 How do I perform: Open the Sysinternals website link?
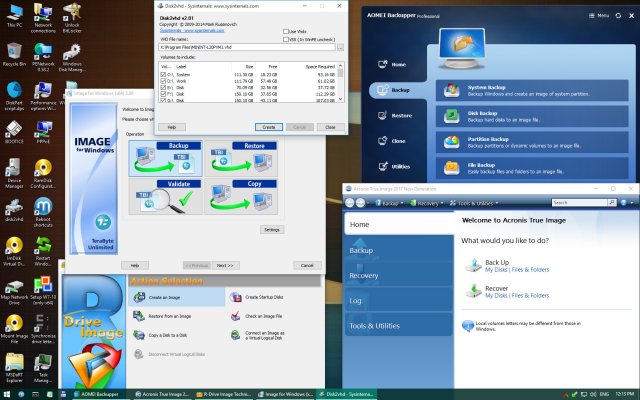click(192, 31)
